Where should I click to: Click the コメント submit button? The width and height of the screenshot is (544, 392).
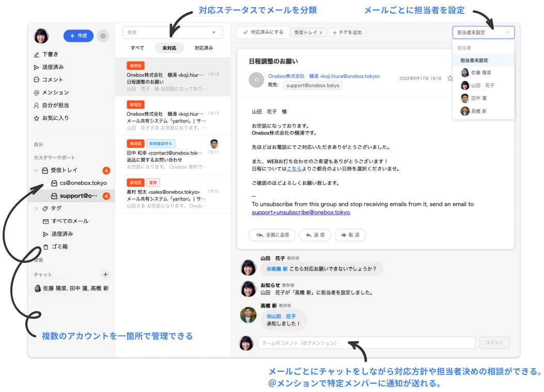494,342
